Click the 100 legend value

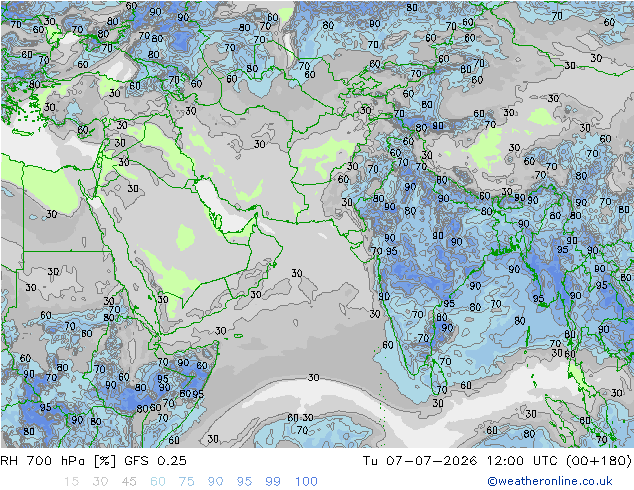pos(306,482)
